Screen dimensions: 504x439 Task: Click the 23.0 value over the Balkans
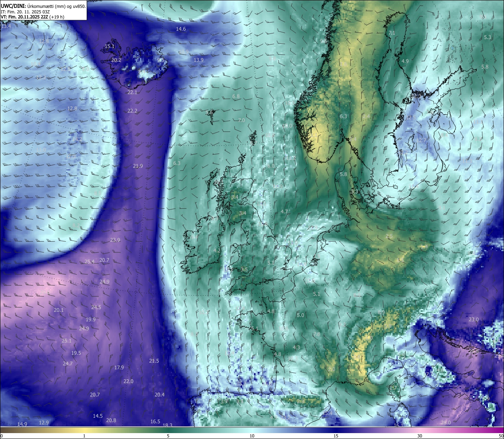coord(474,320)
